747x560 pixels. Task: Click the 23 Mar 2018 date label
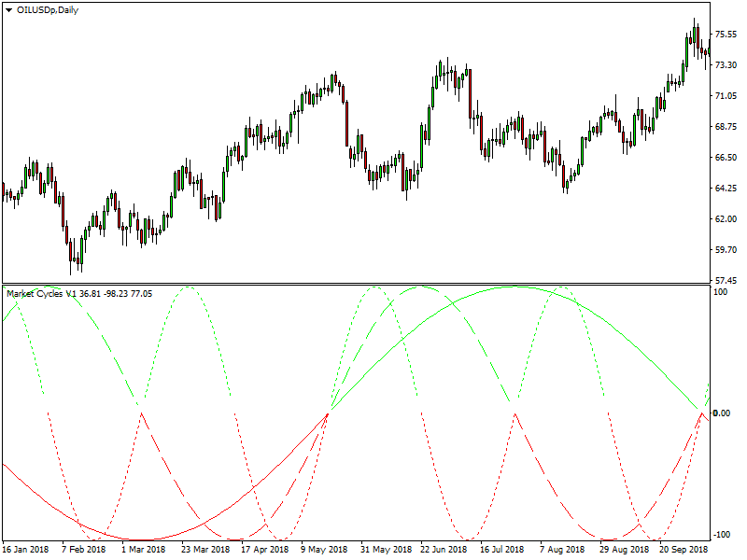point(205,550)
